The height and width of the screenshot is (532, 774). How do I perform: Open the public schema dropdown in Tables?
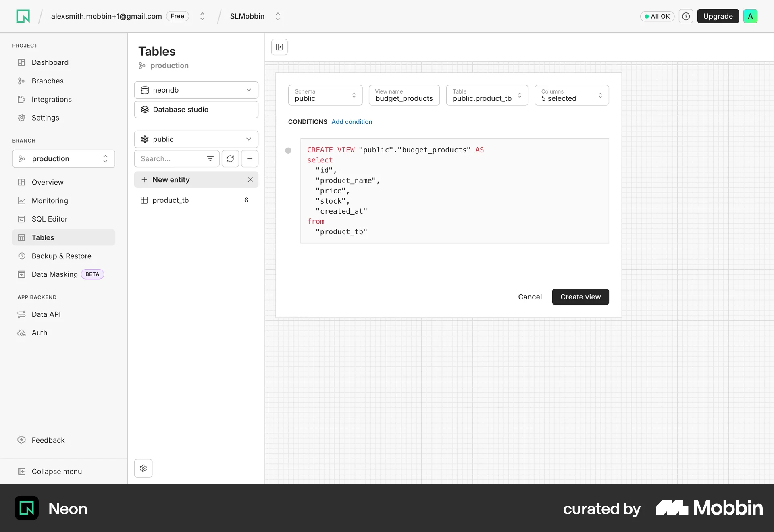tap(196, 139)
